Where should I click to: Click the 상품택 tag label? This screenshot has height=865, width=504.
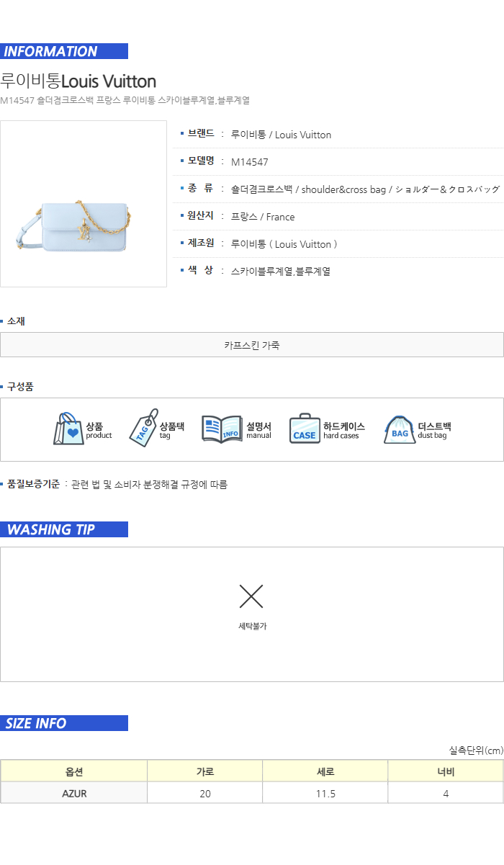click(x=172, y=431)
